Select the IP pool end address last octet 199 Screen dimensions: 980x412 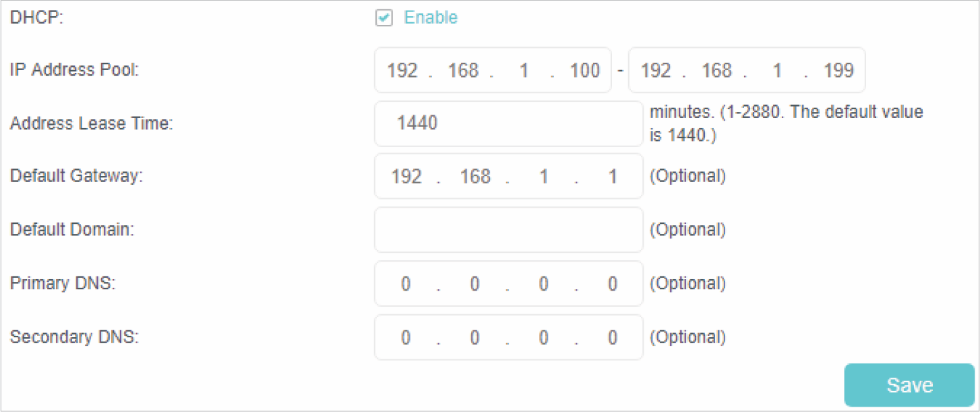point(838,70)
